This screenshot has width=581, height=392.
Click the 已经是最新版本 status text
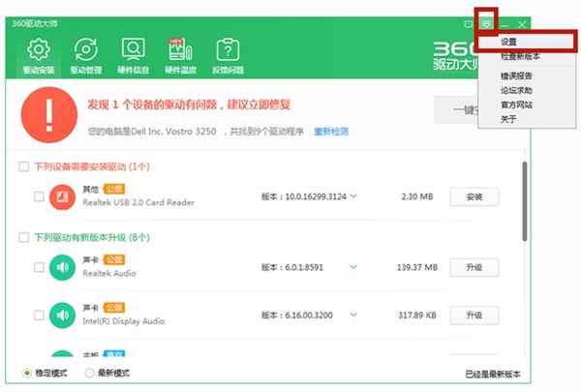coord(493,375)
